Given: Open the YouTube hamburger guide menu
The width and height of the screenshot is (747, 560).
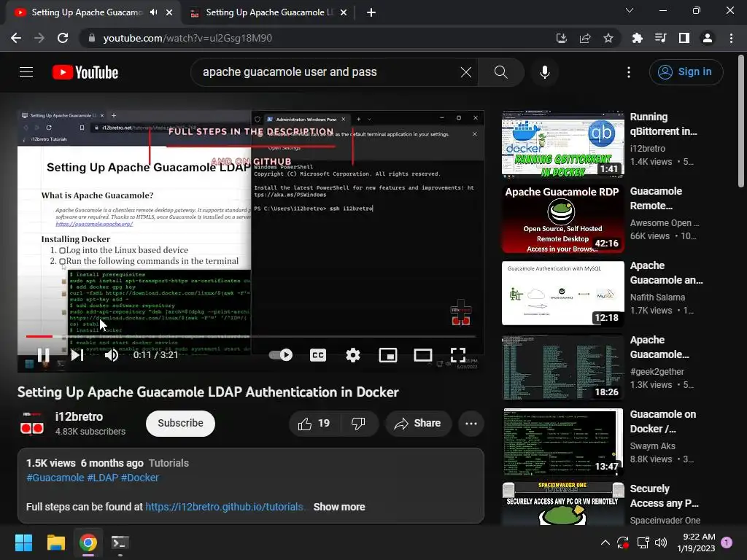Looking at the screenshot, I should pyautogui.click(x=26, y=72).
